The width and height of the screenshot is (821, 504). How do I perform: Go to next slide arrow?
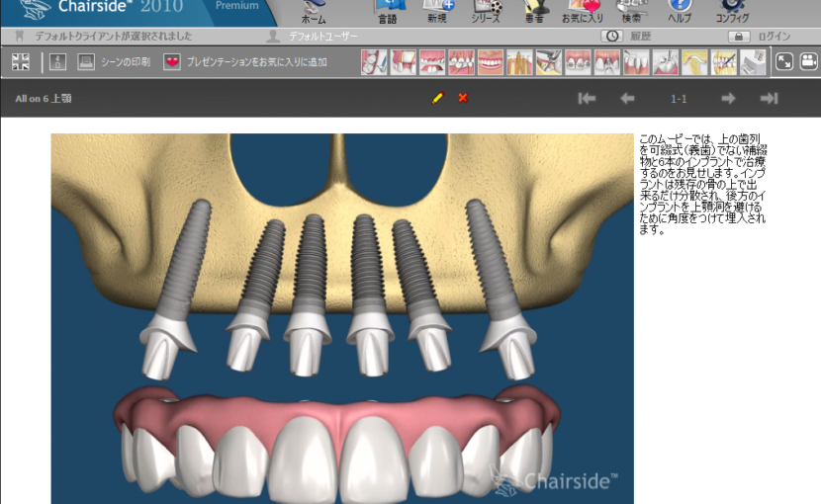[728, 98]
